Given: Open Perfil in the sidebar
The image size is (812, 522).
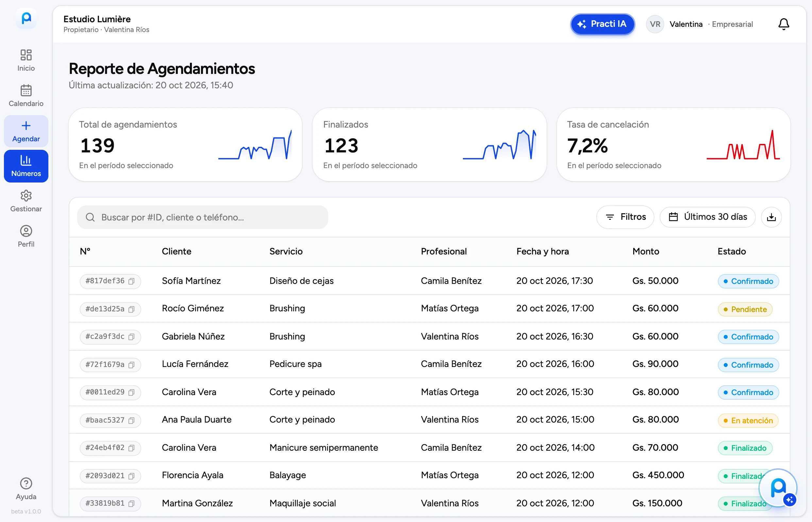Looking at the screenshot, I should [26, 236].
